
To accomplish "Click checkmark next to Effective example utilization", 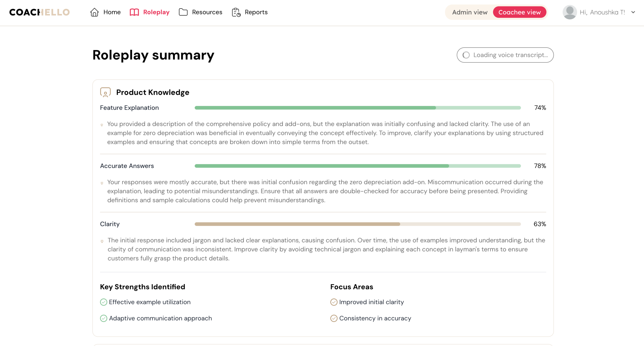I will click(x=104, y=302).
